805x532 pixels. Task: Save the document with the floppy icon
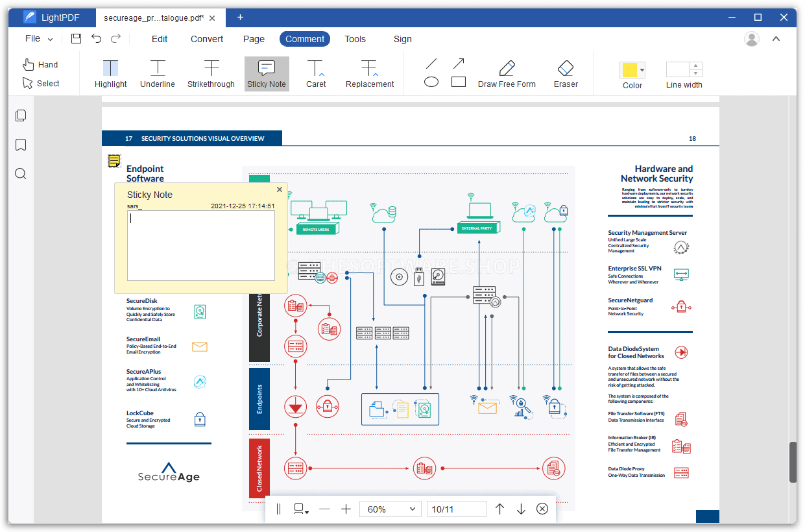point(76,39)
